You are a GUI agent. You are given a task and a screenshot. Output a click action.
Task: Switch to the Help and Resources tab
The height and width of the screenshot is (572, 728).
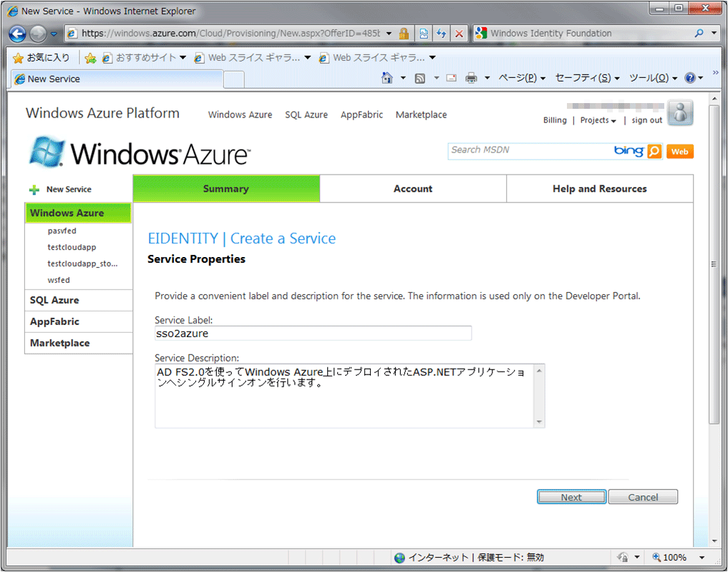click(x=600, y=188)
